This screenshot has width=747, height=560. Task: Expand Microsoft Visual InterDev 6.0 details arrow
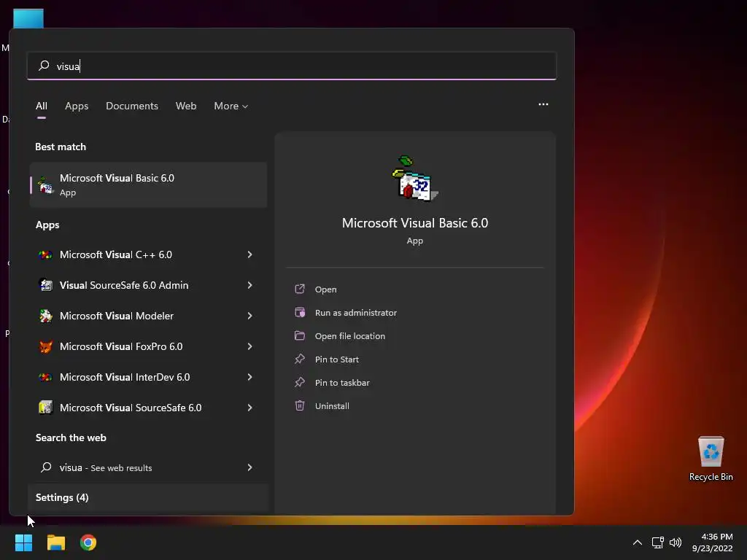249,377
